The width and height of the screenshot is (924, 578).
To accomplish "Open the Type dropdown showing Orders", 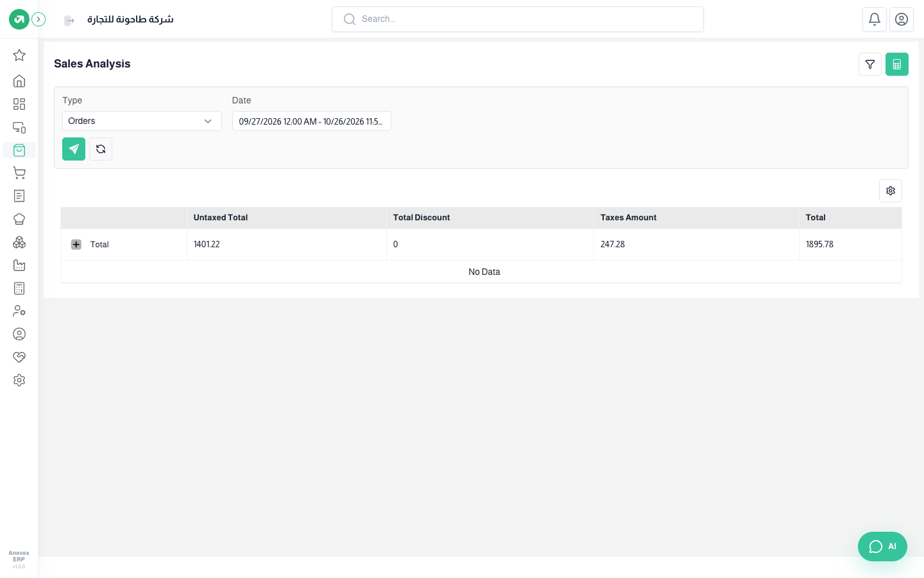I will [x=142, y=121].
